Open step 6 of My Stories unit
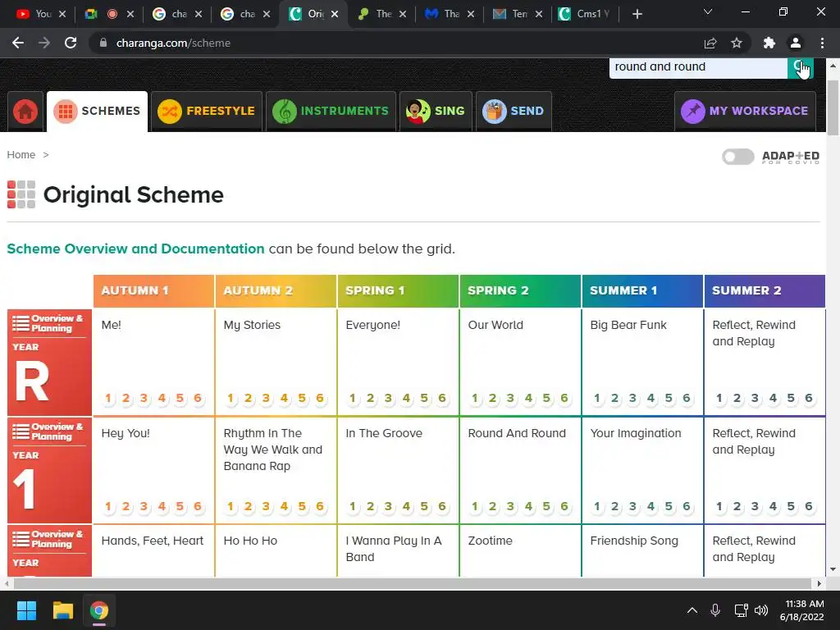840x630 pixels. tap(320, 399)
